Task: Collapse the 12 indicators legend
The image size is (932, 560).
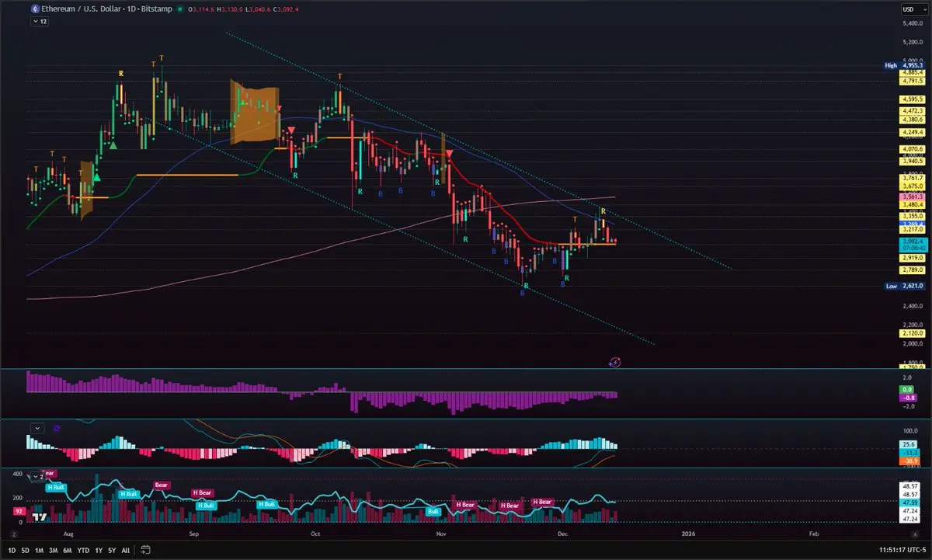Action: pos(39,22)
